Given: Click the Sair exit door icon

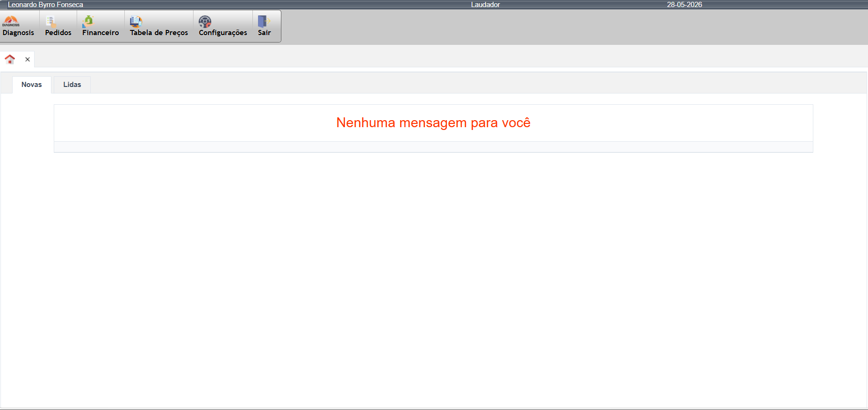Looking at the screenshot, I should 264,21.
